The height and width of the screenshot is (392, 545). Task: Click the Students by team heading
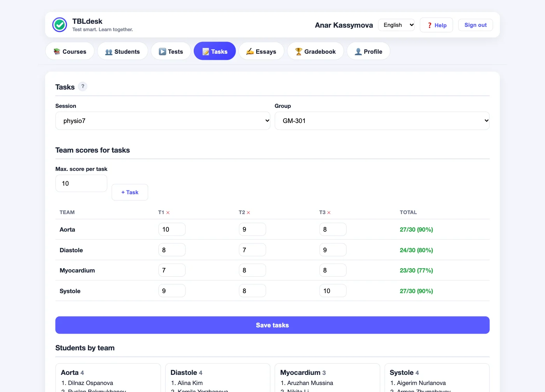coord(85,348)
